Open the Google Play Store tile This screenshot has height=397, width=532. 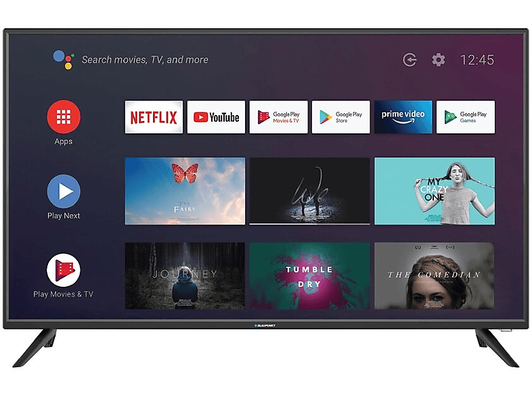[x=341, y=117]
